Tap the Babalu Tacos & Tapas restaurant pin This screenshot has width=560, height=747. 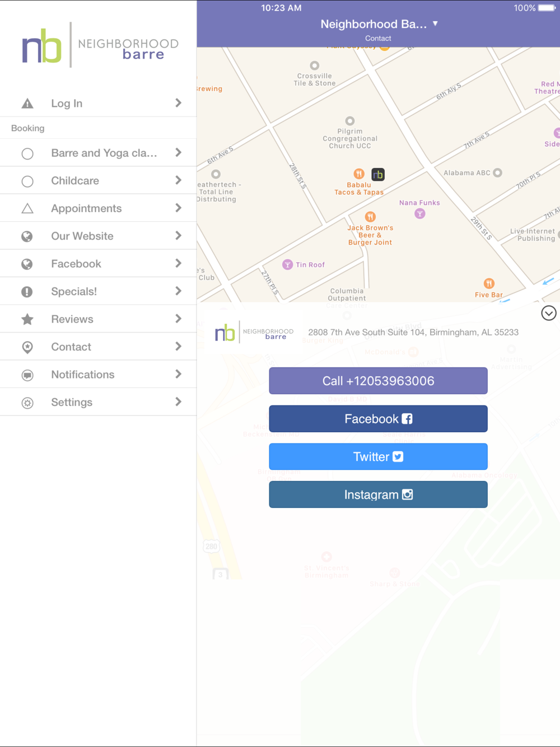pos(359,174)
